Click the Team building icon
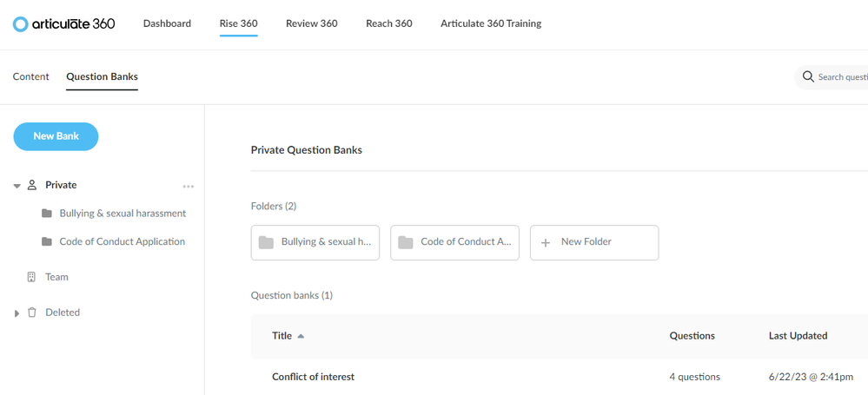The image size is (868, 395). [x=32, y=277]
